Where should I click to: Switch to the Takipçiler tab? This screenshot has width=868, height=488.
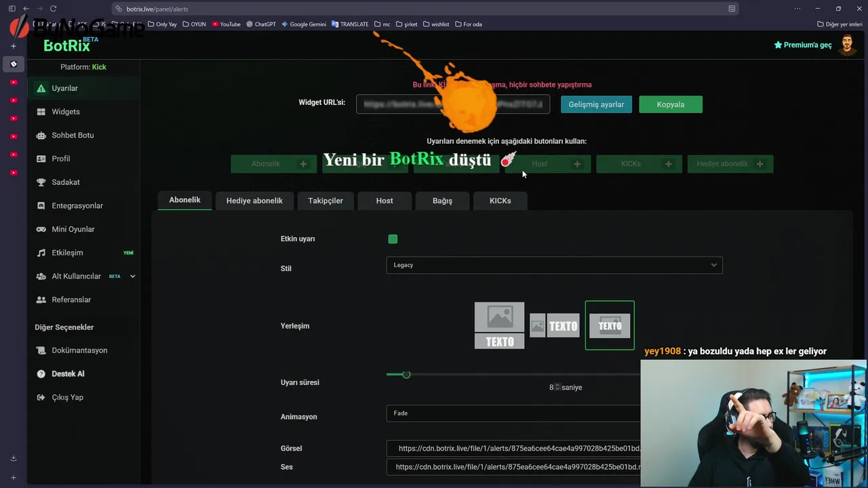pos(325,201)
